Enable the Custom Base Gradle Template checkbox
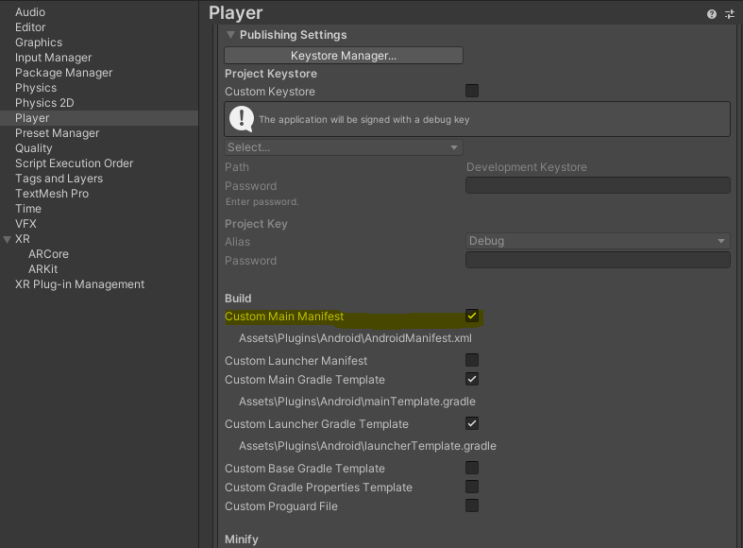Image resolution: width=743 pixels, height=548 pixels. (472, 467)
